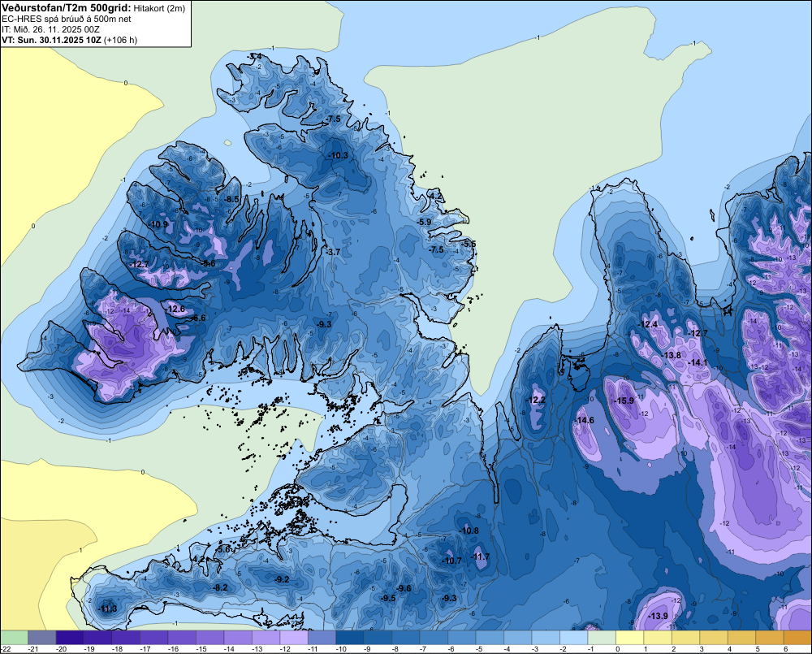812x654 pixels.
Task: Click the legend swatch above the -20 label
Action: pos(69,638)
